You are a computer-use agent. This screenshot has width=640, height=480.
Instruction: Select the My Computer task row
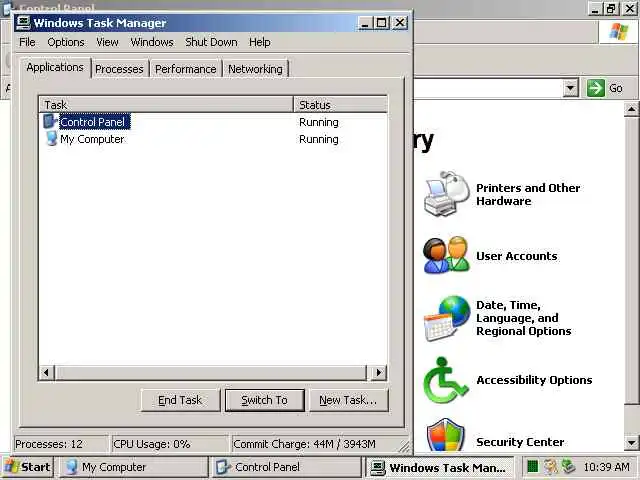click(x=213, y=139)
